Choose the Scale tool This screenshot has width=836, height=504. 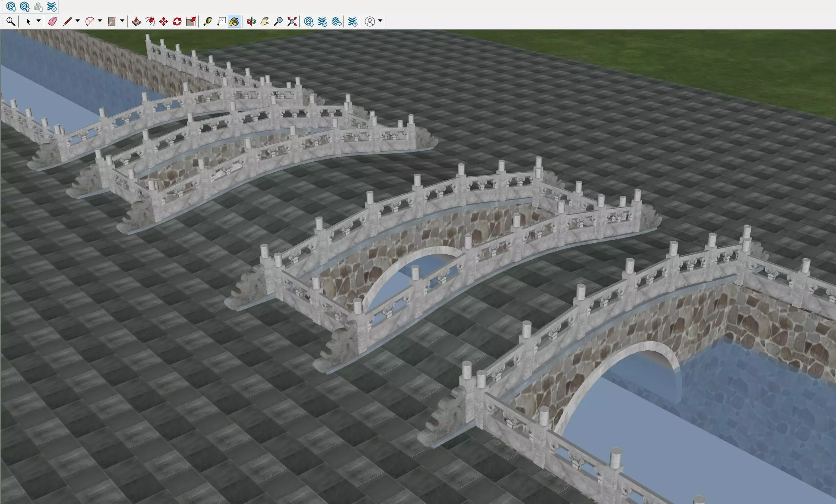pyautogui.click(x=191, y=21)
